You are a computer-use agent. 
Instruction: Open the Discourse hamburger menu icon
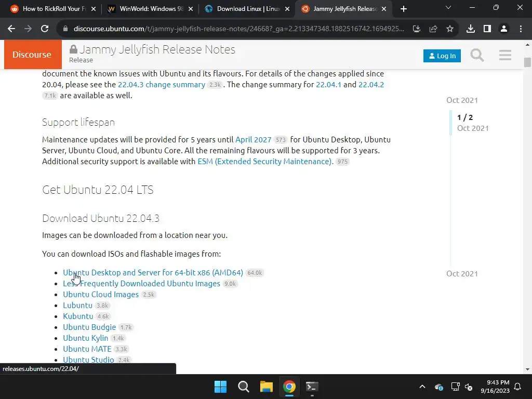point(505,55)
